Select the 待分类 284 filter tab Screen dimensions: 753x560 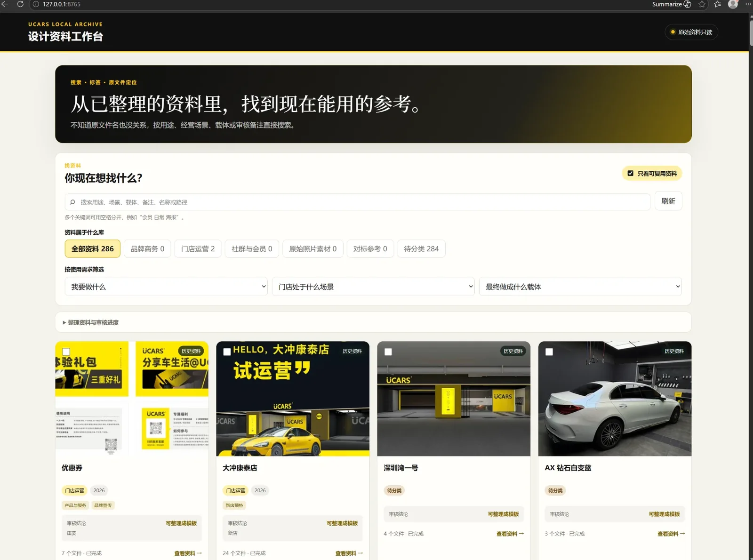pos(421,248)
